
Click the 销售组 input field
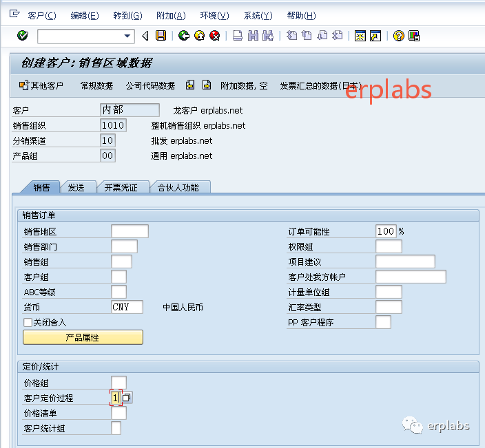tap(121, 262)
